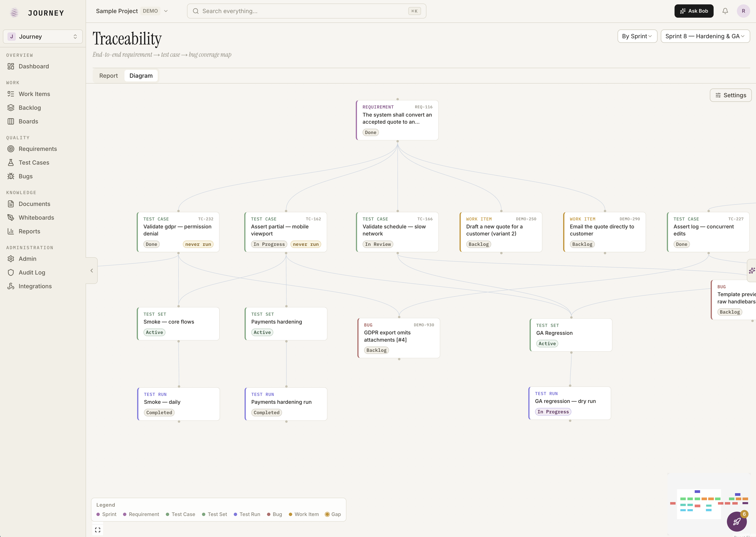Expand the Sample Project dropdown chevron
The image size is (756, 537).
166,11
